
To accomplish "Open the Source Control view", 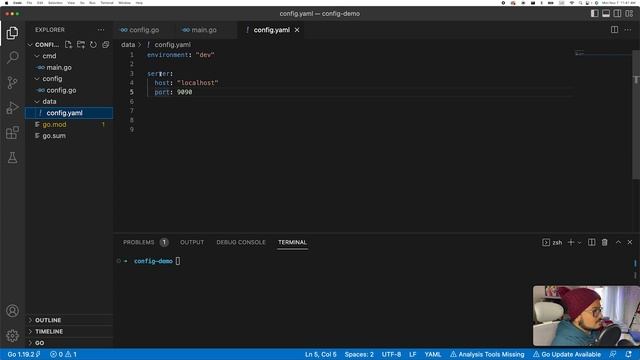I will tap(12, 82).
